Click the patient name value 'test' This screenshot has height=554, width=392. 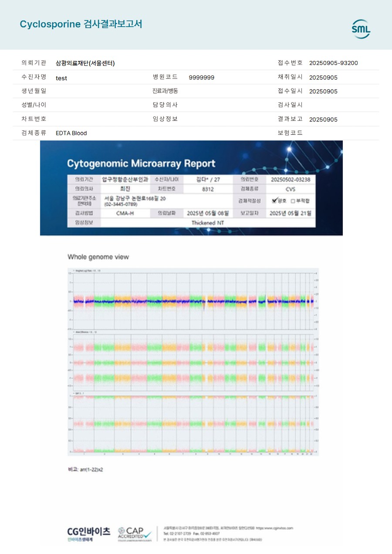61,78
